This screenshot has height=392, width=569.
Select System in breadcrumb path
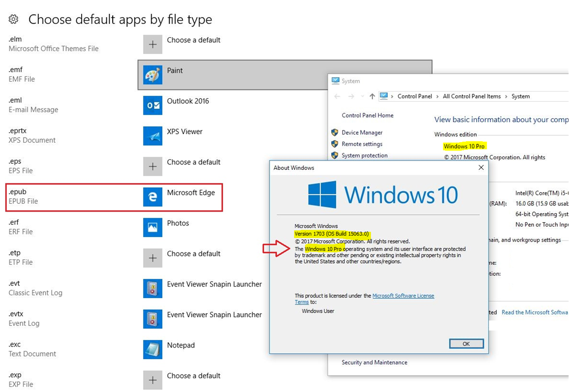[x=520, y=97]
